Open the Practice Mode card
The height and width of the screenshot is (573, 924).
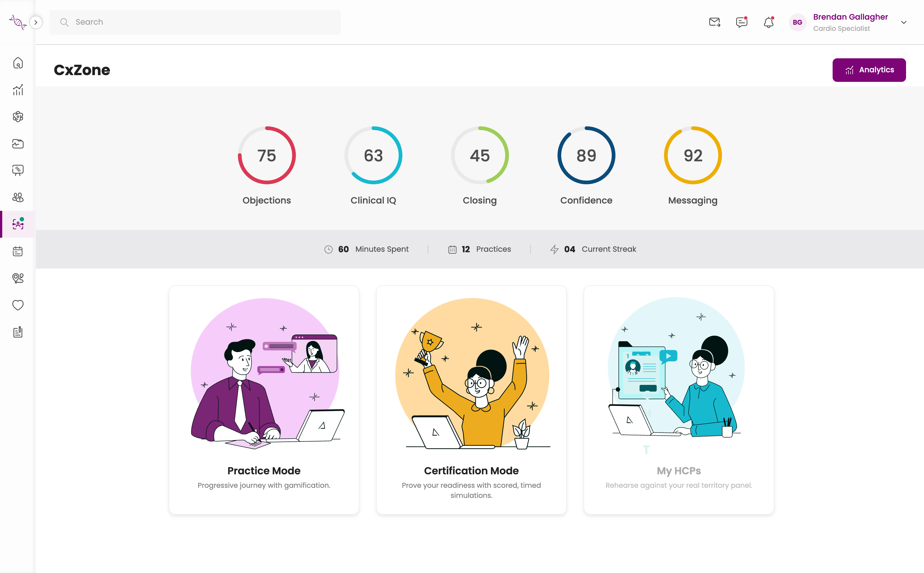264,400
